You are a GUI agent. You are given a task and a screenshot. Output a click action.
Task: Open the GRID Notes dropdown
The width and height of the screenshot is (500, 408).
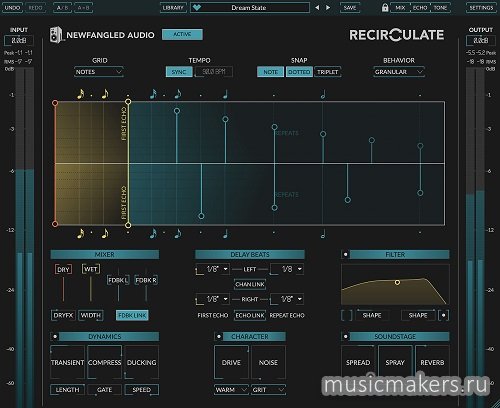[x=99, y=72]
